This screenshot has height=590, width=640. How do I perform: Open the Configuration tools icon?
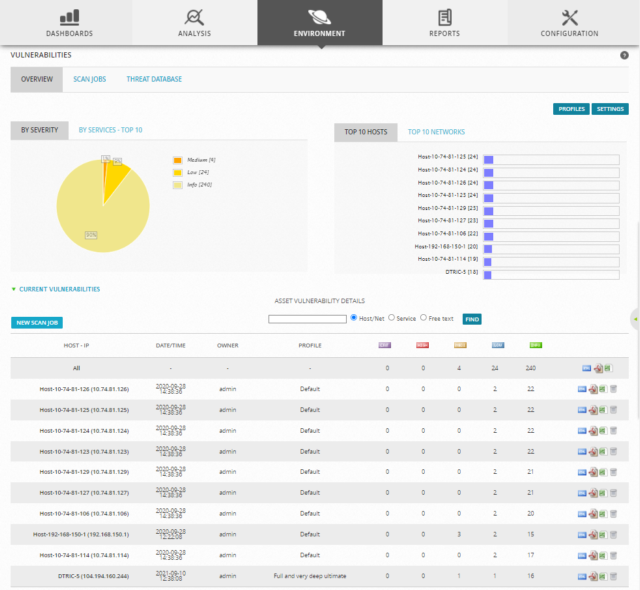(571, 17)
